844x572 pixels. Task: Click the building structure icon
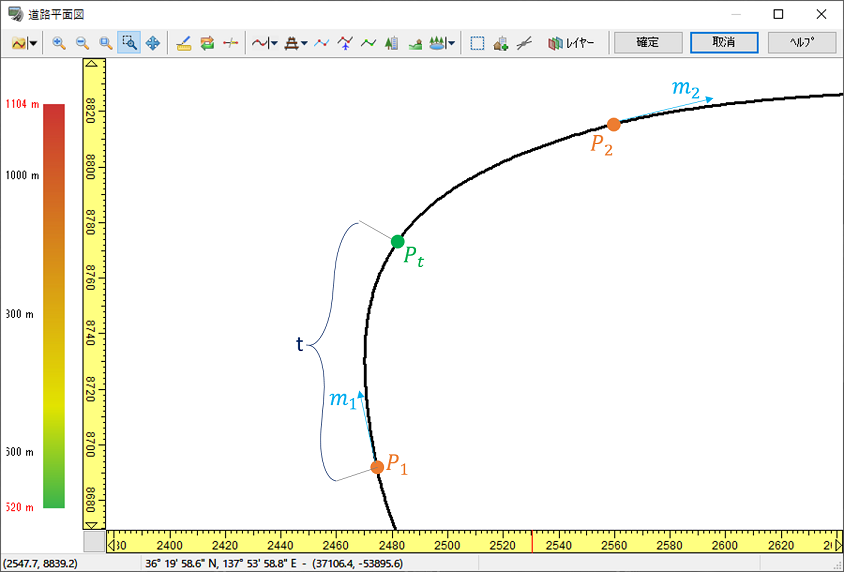point(392,43)
